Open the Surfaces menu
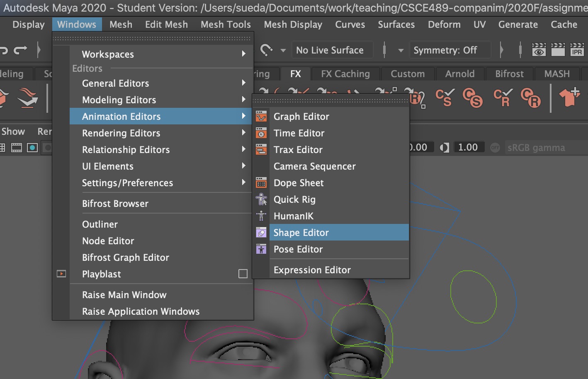Viewport: 588px width, 379px height. tap(396, 24)
